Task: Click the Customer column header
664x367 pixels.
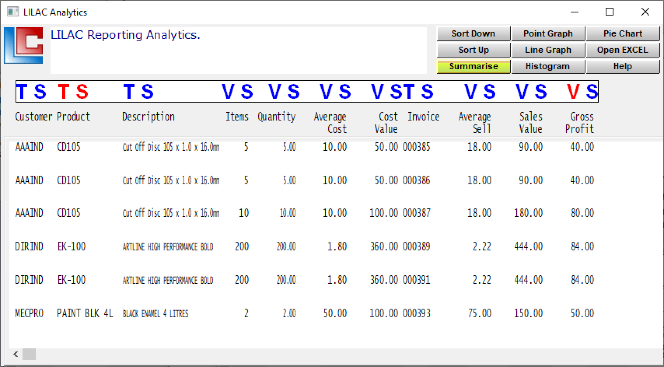Action: point(33,117)
